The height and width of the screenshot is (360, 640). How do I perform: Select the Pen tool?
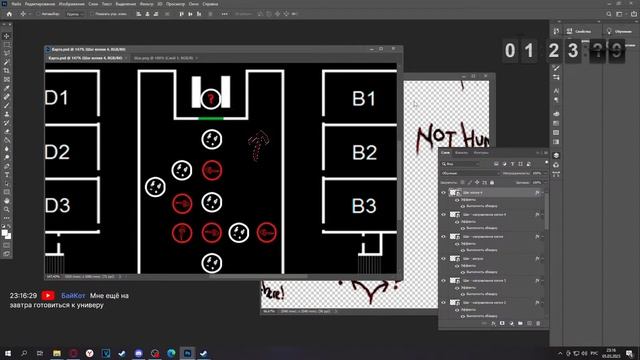[7, 166]
